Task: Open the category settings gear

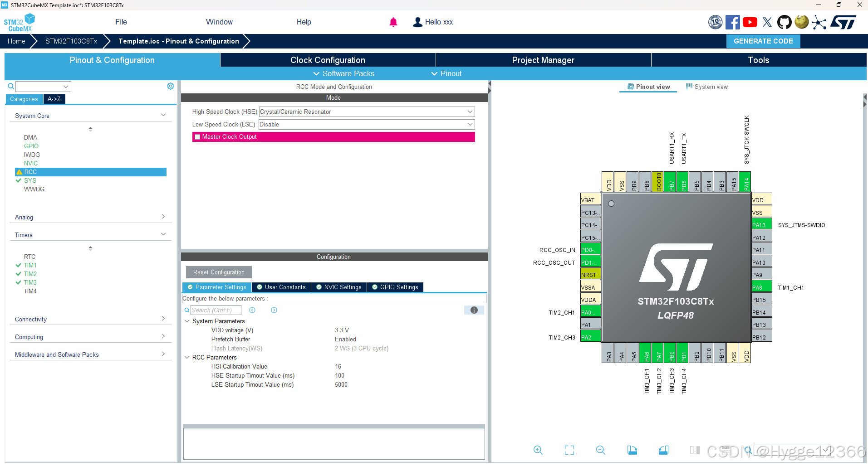Action: [171, 86]
